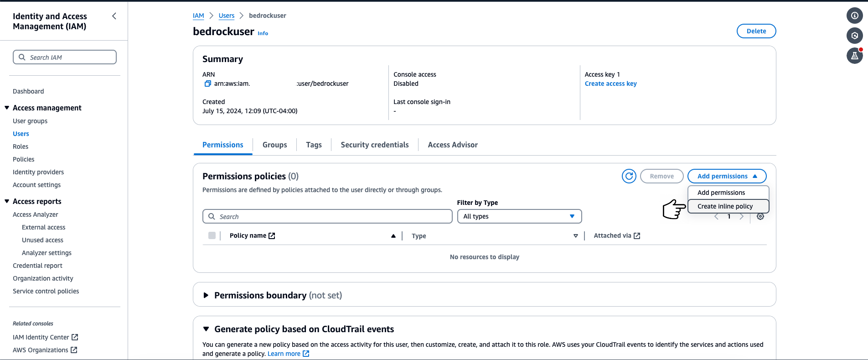
Task: Collapse the IAM navigation sidebar chevron
Action: pyautogui.click(x=114, y=16)
